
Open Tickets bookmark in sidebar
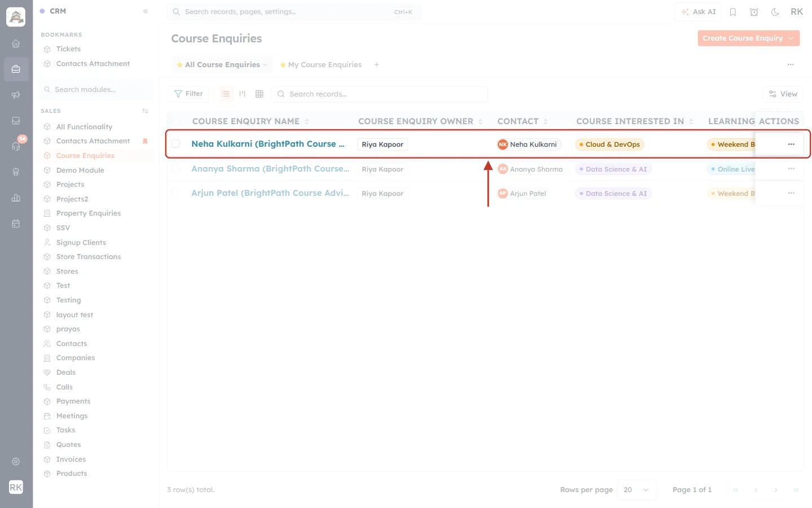point(68,49)
